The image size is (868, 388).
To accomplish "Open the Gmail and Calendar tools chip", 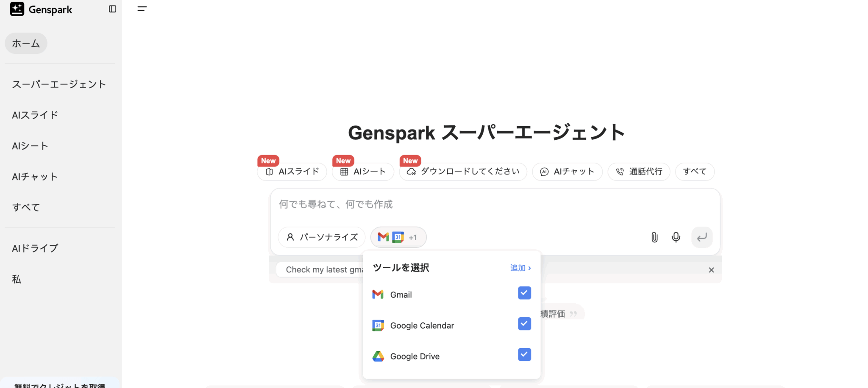I will point(398,237).
